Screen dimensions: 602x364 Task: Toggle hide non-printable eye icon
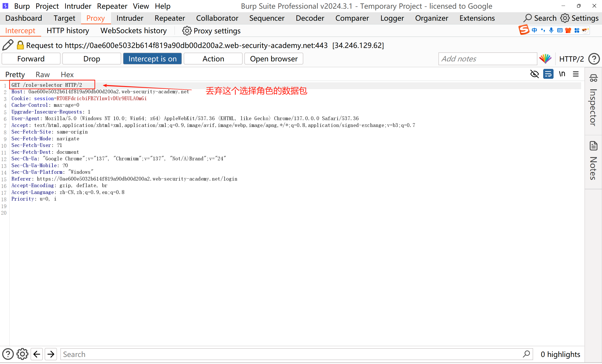click(534, 74)
